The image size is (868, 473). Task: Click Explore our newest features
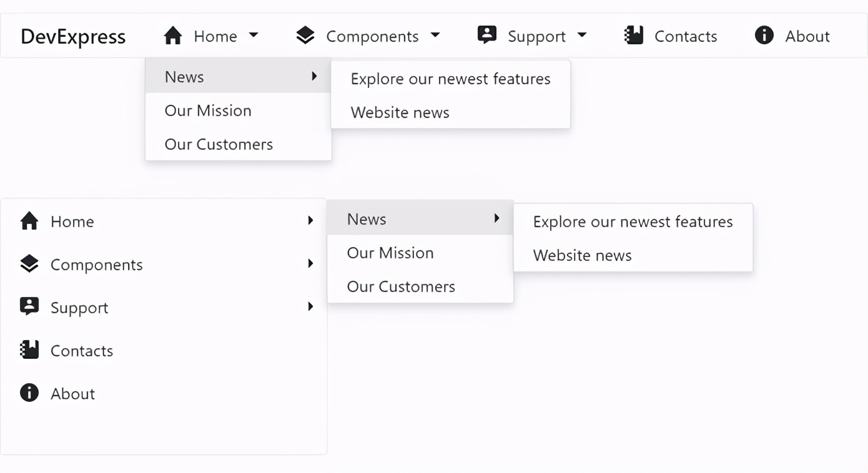pos(450,79)
